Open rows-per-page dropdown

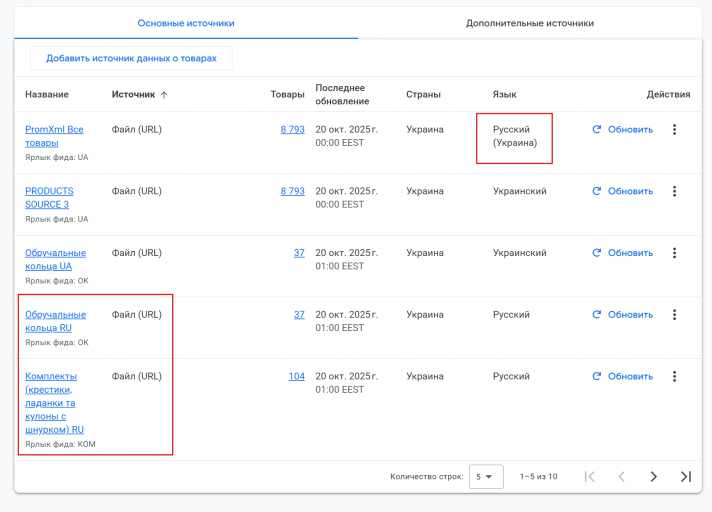click(486, 477)
